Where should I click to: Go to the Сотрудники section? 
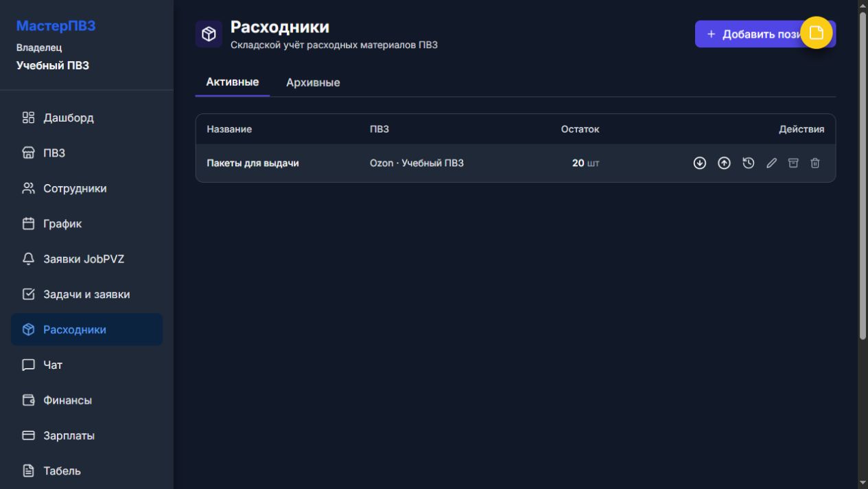[x=86, y=188]
